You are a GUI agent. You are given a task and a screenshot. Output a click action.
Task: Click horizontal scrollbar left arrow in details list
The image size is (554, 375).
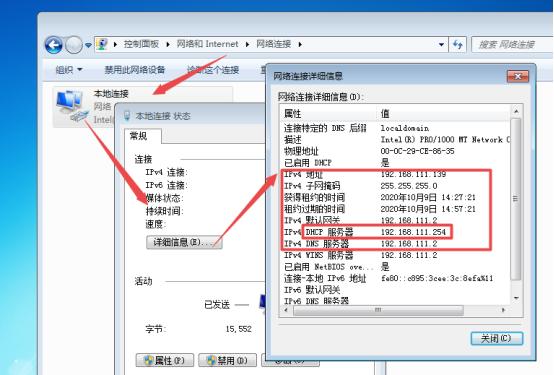(286, 310)
